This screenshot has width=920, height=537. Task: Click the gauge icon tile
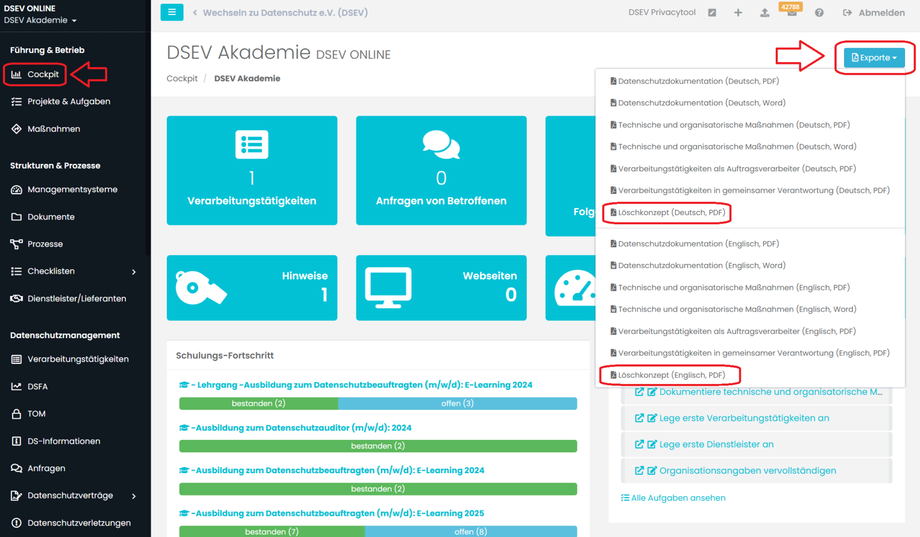coord(571,288)
